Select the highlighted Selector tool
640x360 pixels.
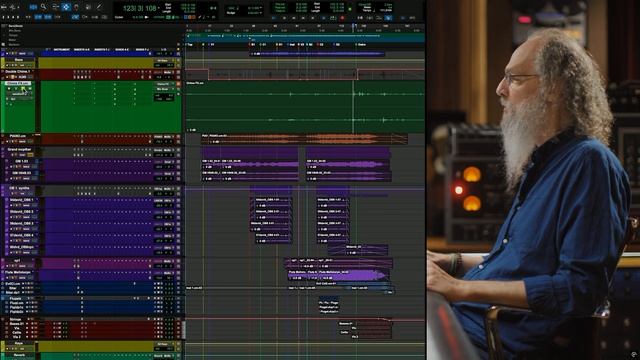[66, 7]
